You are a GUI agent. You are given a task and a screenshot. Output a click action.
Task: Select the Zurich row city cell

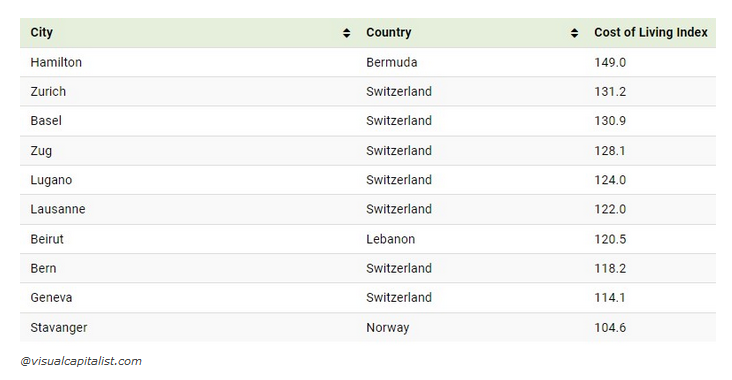pyautogui.click(x=48, y=91)
